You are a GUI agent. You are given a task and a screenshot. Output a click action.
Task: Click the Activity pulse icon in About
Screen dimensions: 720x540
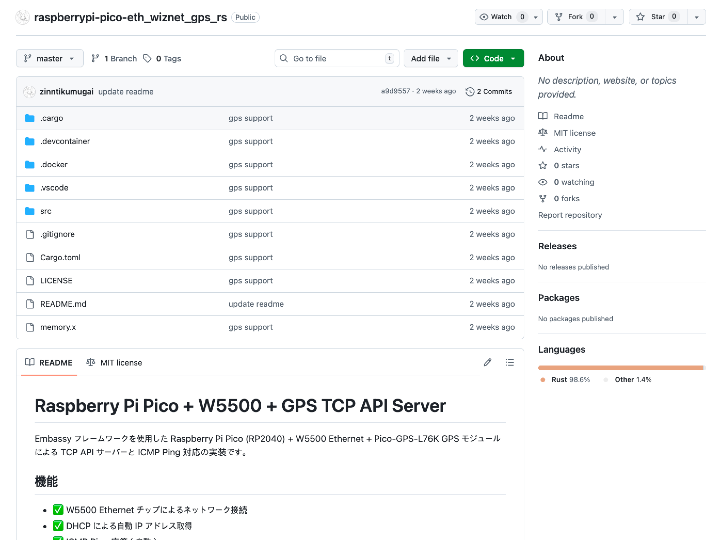pyautogui.click(x=543, y=149)
